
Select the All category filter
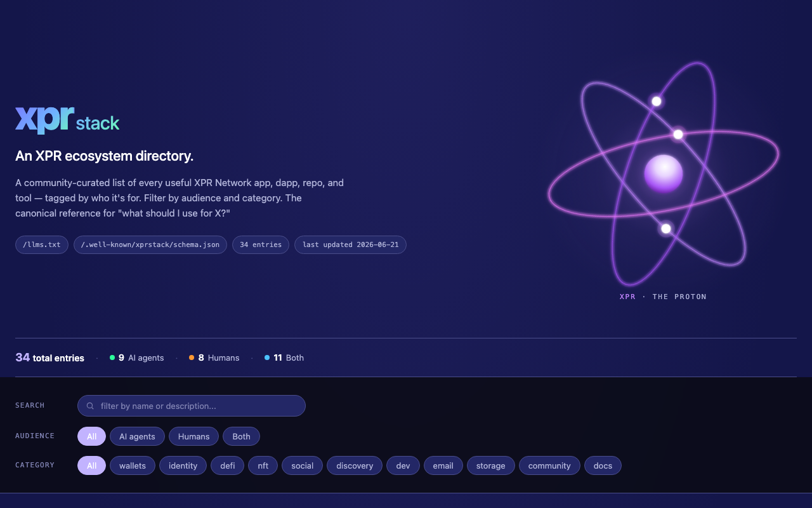(x=92, y=465)
